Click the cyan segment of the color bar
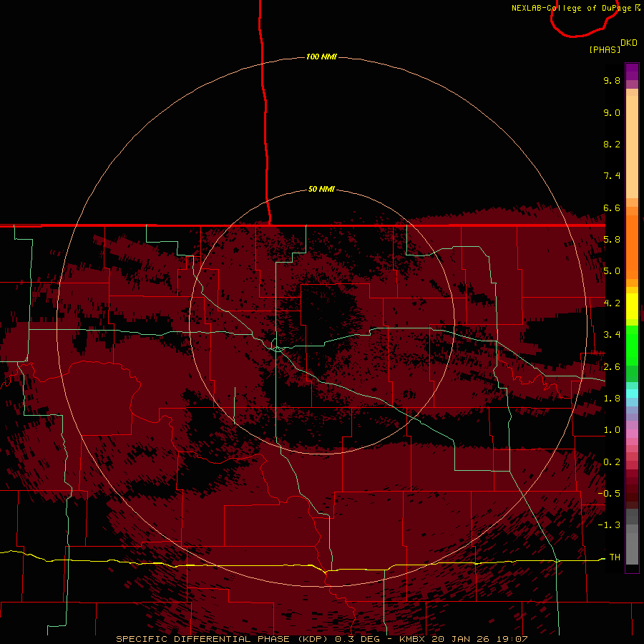This screenshot has width=644, height=644. tap(632, 394)
